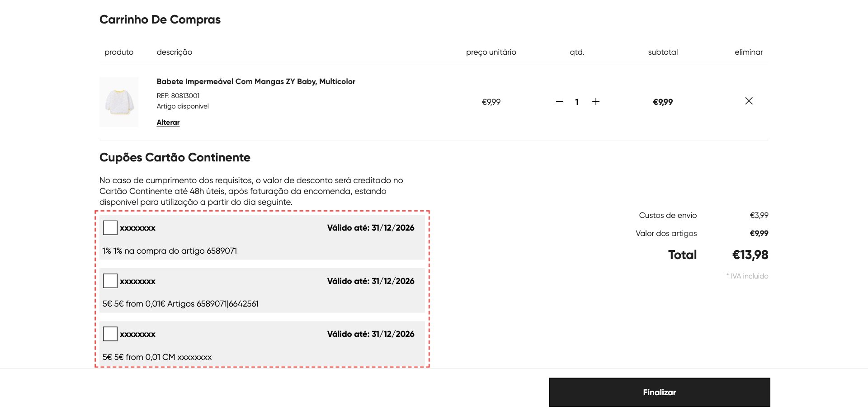Check the coupon for Artigos 6589071|6642561
The image size is (868, 416).
110,281
